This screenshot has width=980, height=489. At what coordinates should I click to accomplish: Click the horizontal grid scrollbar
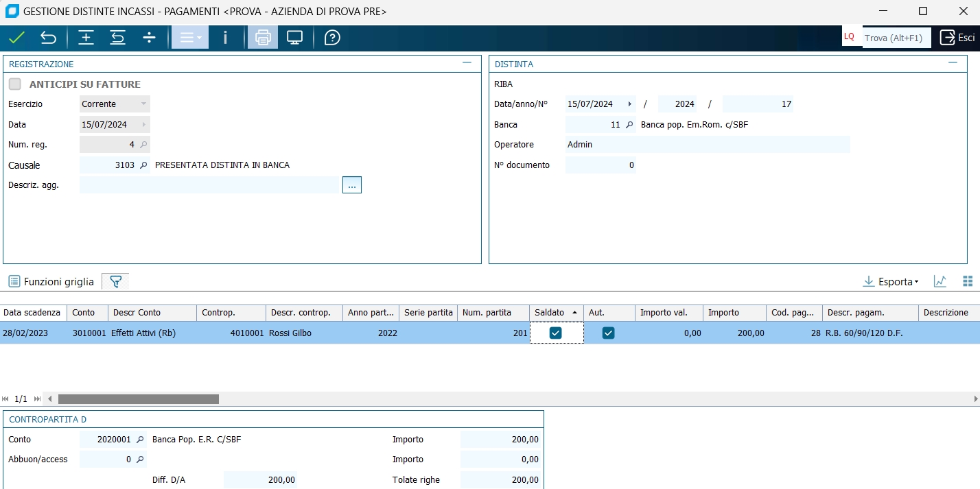139,399
